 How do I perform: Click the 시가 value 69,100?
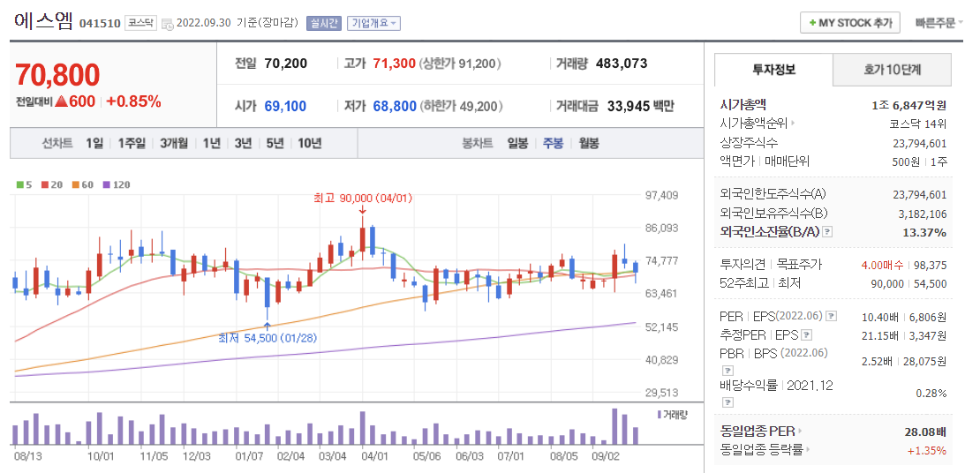point(286,106)
